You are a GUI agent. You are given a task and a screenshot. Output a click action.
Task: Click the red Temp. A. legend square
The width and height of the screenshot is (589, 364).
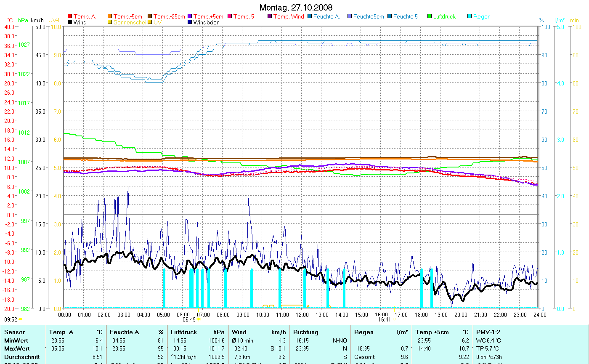(x=70, y=16)
